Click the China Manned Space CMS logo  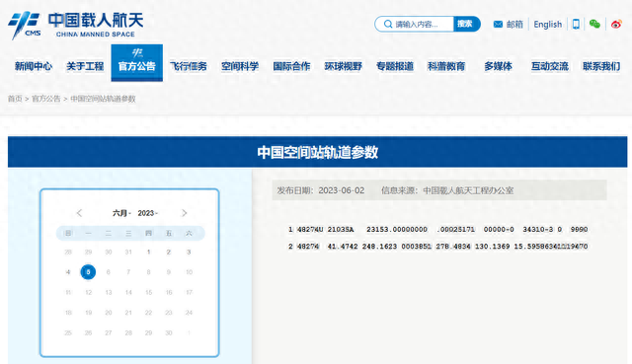tap(76, 25)
